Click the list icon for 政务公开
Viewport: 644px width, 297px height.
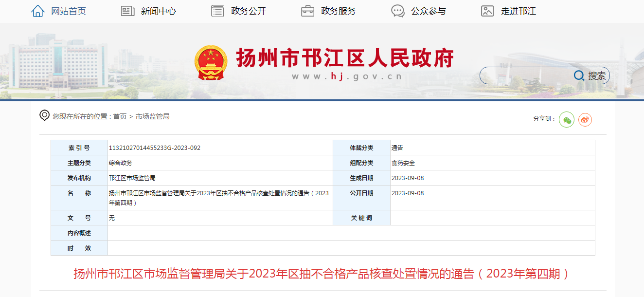(217, 11)
